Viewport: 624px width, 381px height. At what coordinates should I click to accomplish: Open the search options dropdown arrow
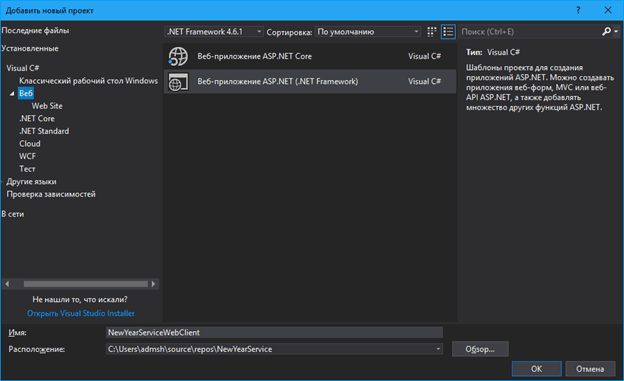click(x=616, y=31)
